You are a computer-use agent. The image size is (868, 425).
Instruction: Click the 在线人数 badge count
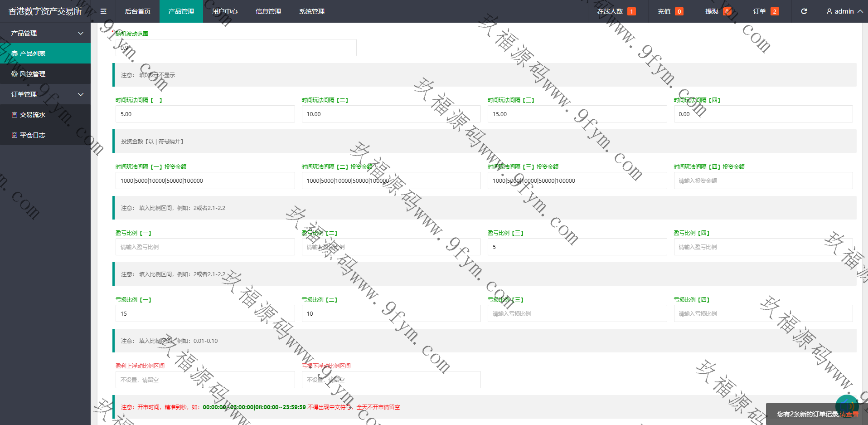(631, 11)
